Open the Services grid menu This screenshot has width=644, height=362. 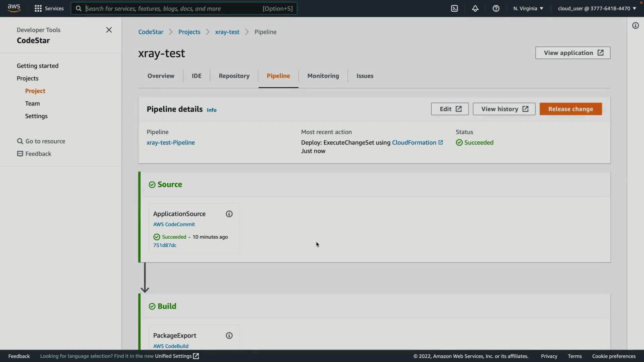[x=49, y=8]
